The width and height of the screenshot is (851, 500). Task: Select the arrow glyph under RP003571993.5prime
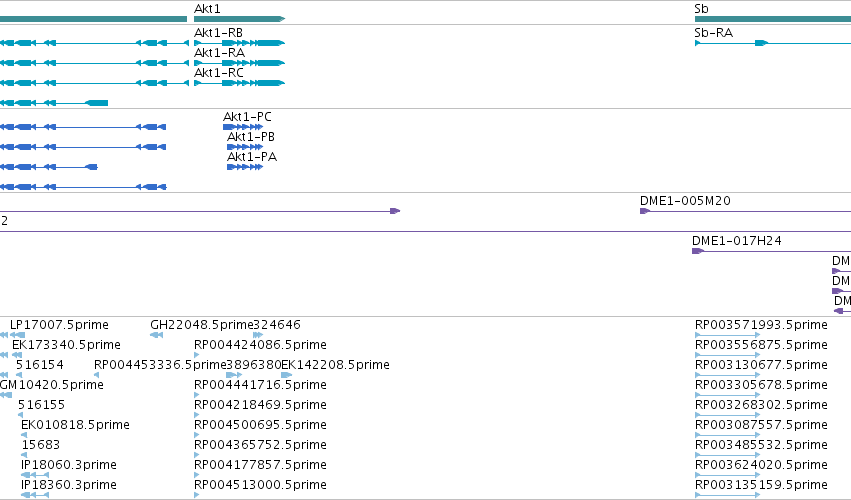point(727,335)
